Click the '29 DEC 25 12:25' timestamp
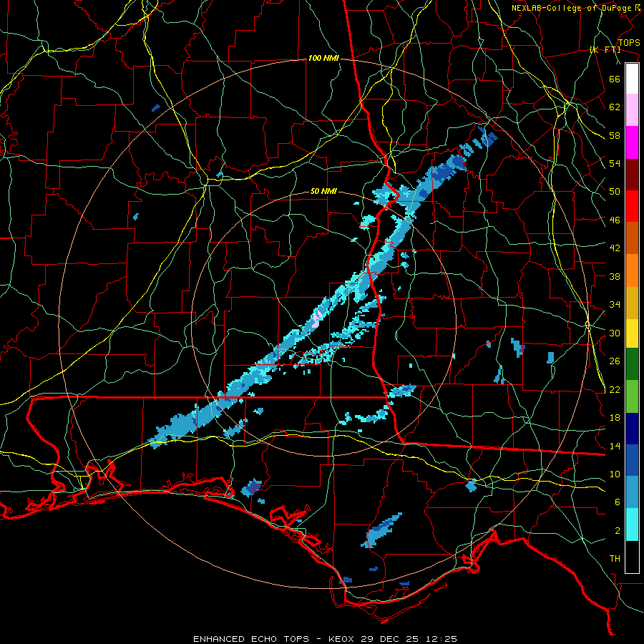 pyautogui.click(x=409, y=639)
